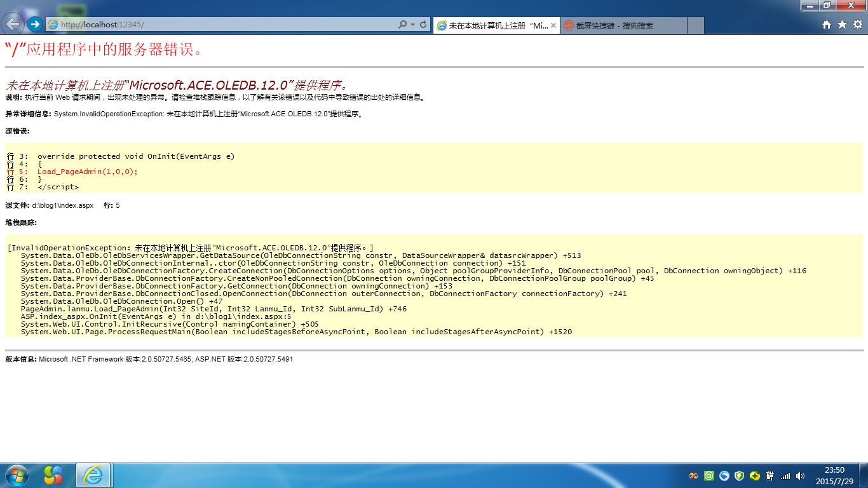Click the network signal bars tray icon
Image resolution: width=868 pixels, height=488 pixels.
click(x=785, y=475)
